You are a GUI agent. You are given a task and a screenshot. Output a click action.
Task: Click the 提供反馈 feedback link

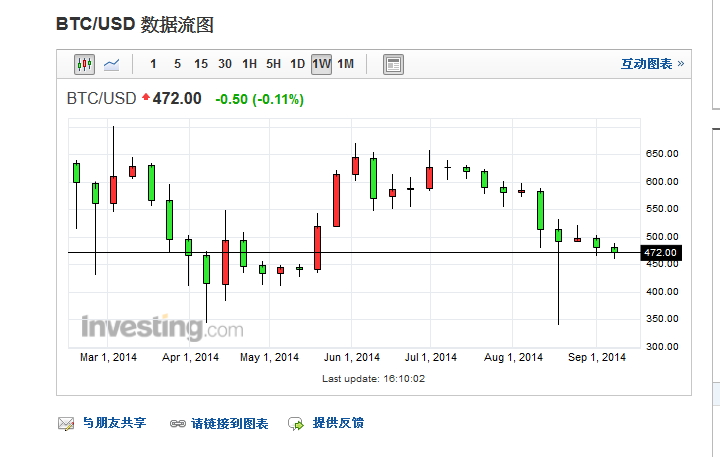click(338, 423)
